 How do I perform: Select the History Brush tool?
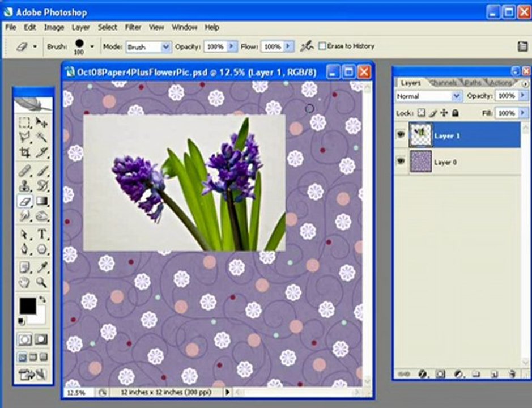click(42, 186)
